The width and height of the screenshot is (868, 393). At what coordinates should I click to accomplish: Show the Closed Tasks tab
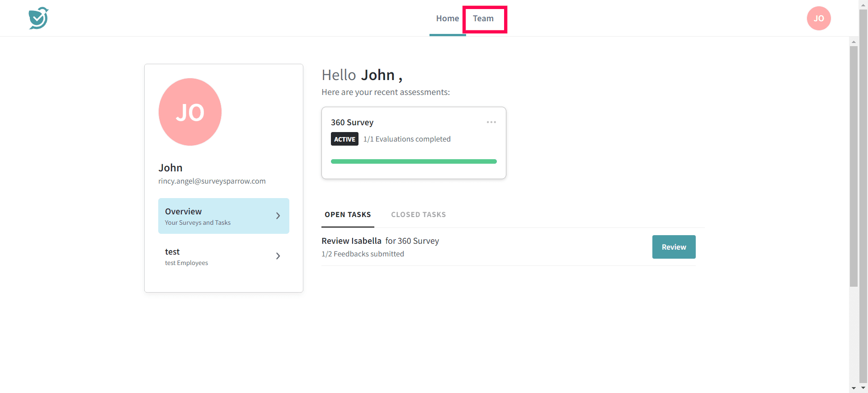[x=418, y=215]
